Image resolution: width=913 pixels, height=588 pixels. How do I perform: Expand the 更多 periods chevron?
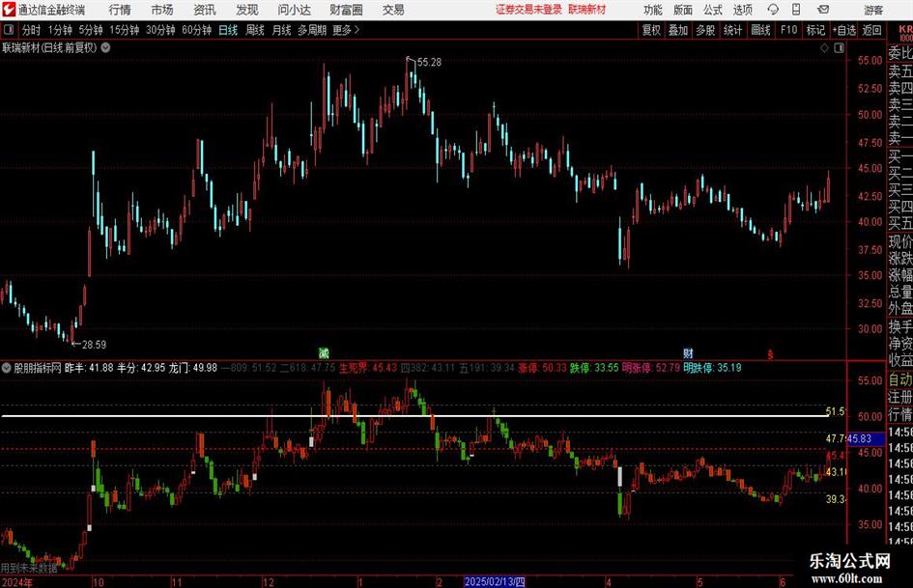[357, 30]
